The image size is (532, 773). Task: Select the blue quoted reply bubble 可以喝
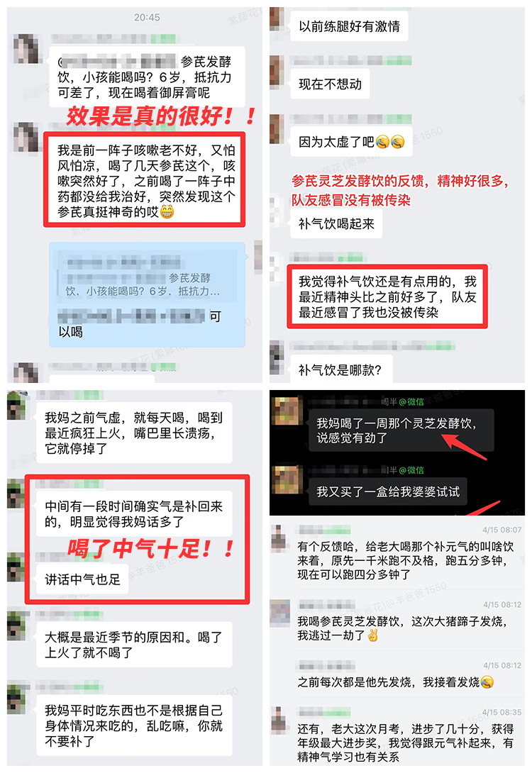pyautogui.click(x=147, y=295)
